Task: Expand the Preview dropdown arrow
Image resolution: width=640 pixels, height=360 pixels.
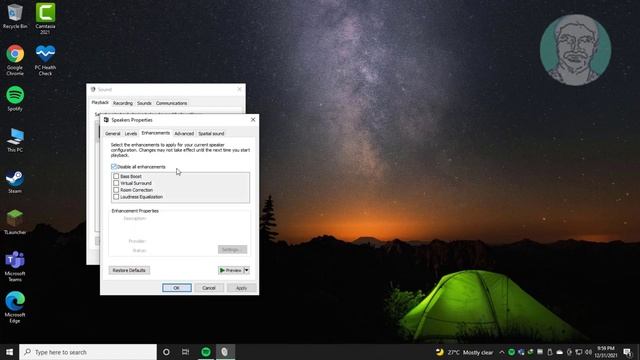Action: click(x=247, y=270)
